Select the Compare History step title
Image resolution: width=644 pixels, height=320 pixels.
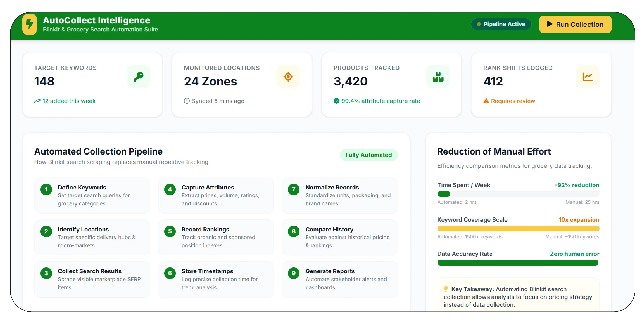(x=329, y=229)
